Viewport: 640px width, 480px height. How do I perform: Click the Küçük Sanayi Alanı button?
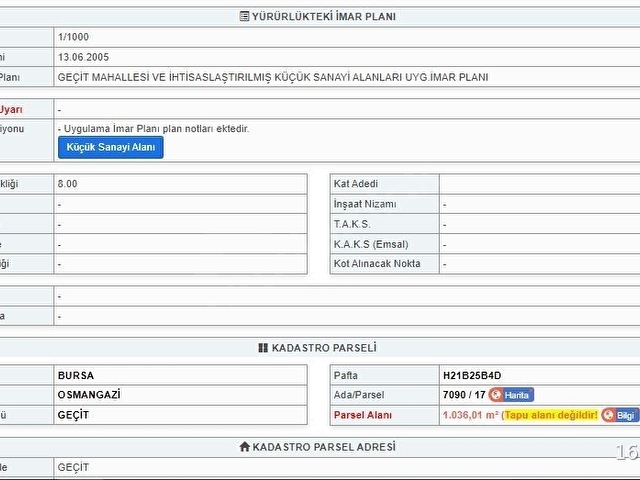111,147
